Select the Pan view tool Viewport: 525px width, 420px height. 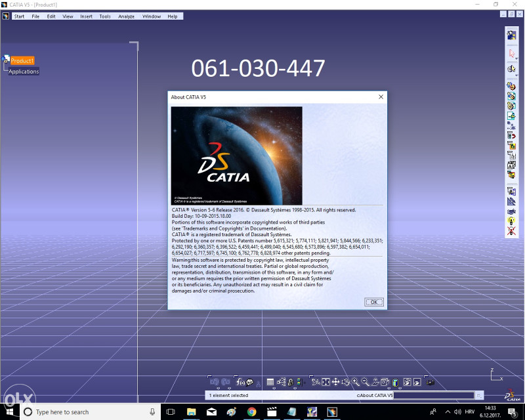tap(335, 382)
